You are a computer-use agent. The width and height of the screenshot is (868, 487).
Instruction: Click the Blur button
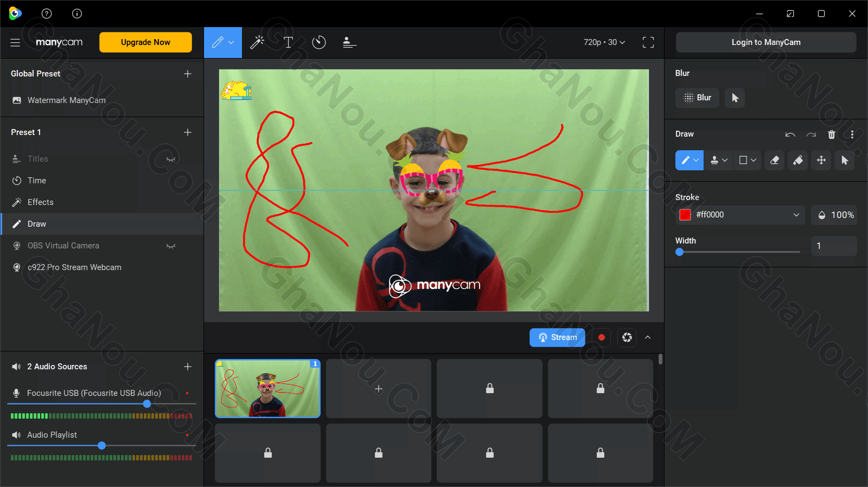coord(698,98)
